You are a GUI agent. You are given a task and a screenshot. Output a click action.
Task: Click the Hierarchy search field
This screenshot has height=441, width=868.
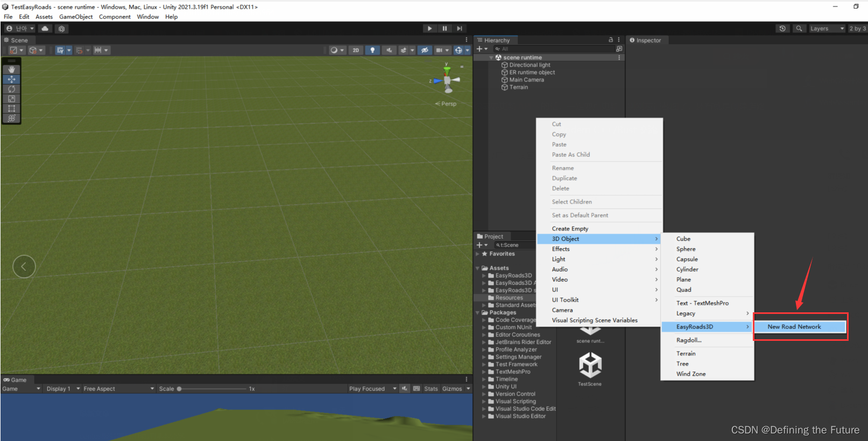pyautogui.click(x=554, y=49)
